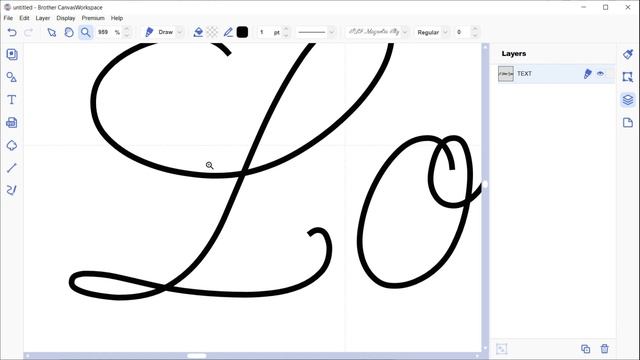Select the TEXT layer row

(x=555, y=74)
